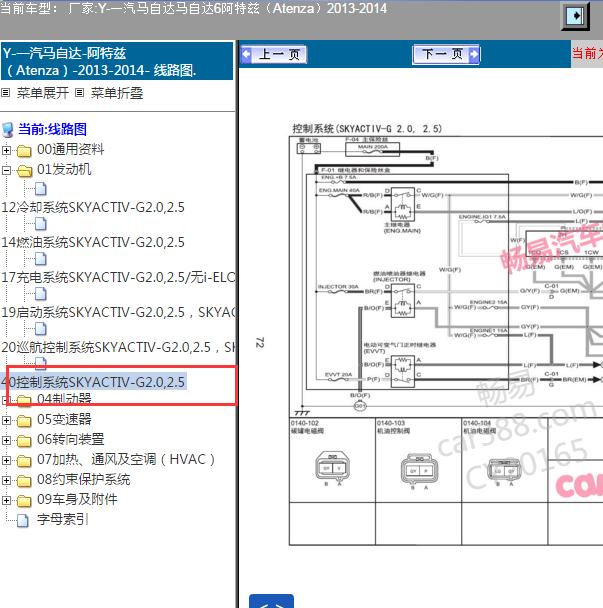Expand the 06转向装置 folder
The width and height of the screenshot is (603, 608).
pos(6,440)
